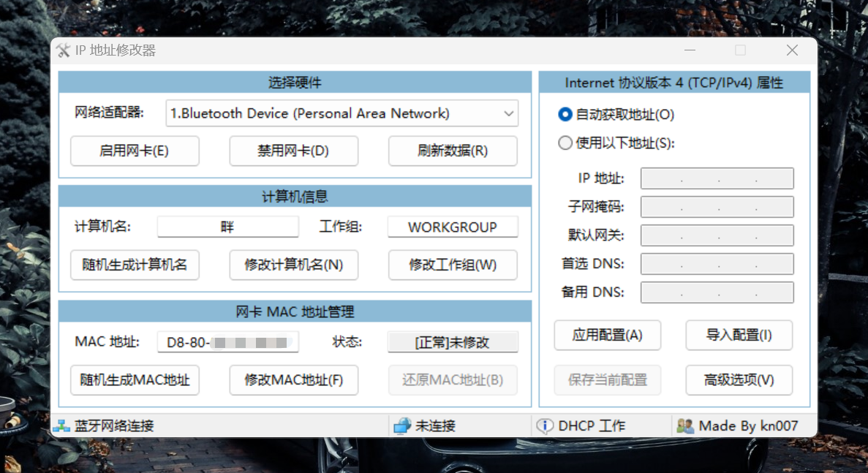Click the 未连接 status bar icon
Screen dimensions: 868x473
point(402,425)
